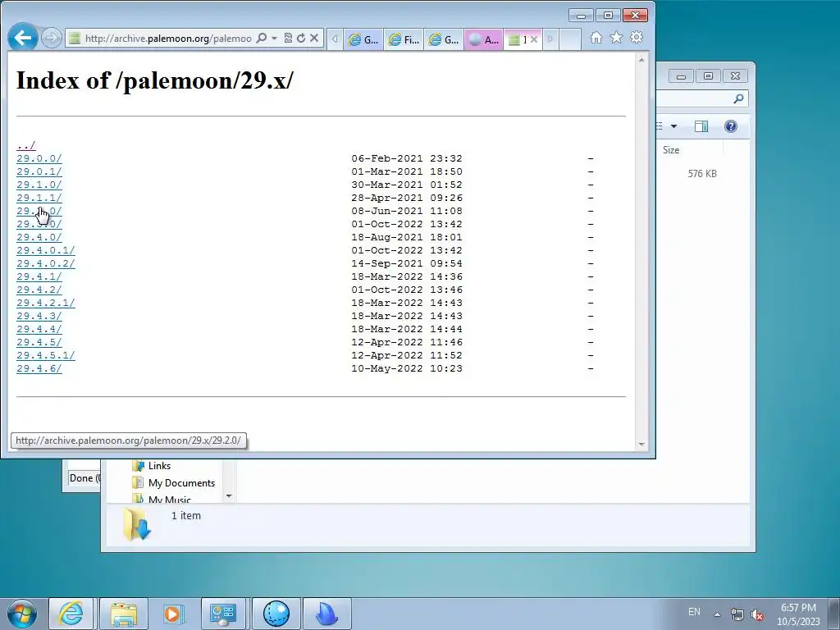Open the 29.1.0/ directory link
The image size is (840, 630).
pyautogui.click(x=39, y=185)
